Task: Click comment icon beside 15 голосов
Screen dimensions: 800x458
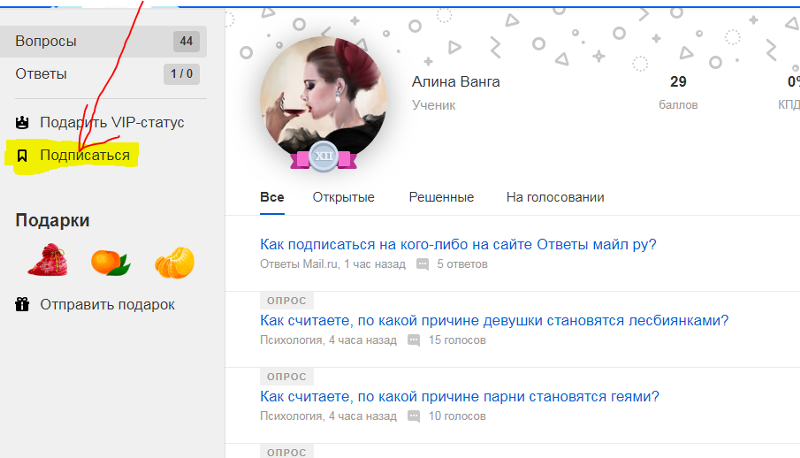Action: [x=414, y=340]
